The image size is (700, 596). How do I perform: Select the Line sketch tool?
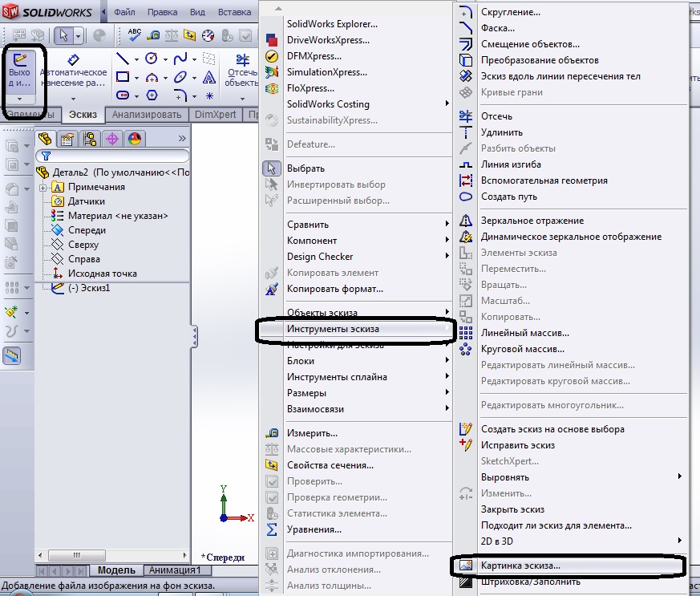123,59
